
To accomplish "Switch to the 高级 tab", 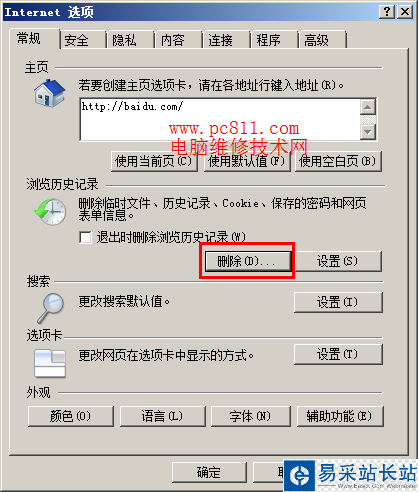I will tap(322, 40).
